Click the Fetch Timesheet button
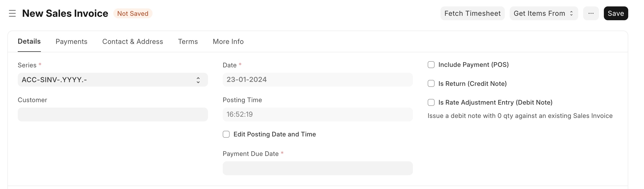 click(x=473, y=13)
